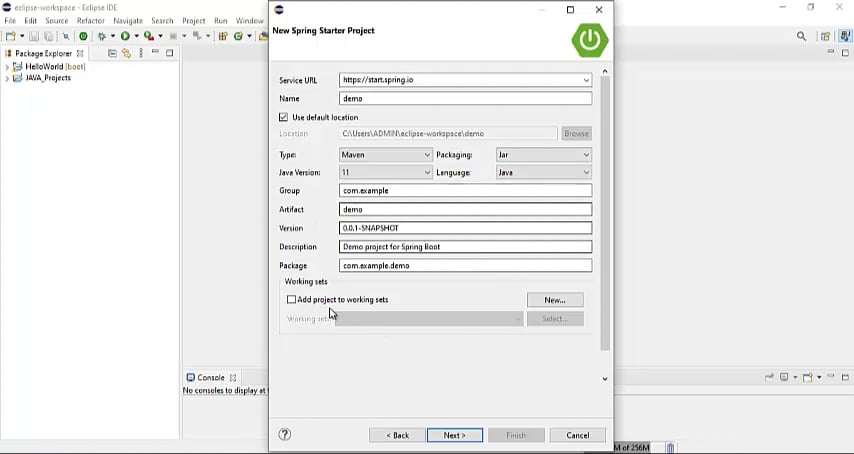
Task: Open the Run icon dropdown arrow
Action: [x=136, y=36]
